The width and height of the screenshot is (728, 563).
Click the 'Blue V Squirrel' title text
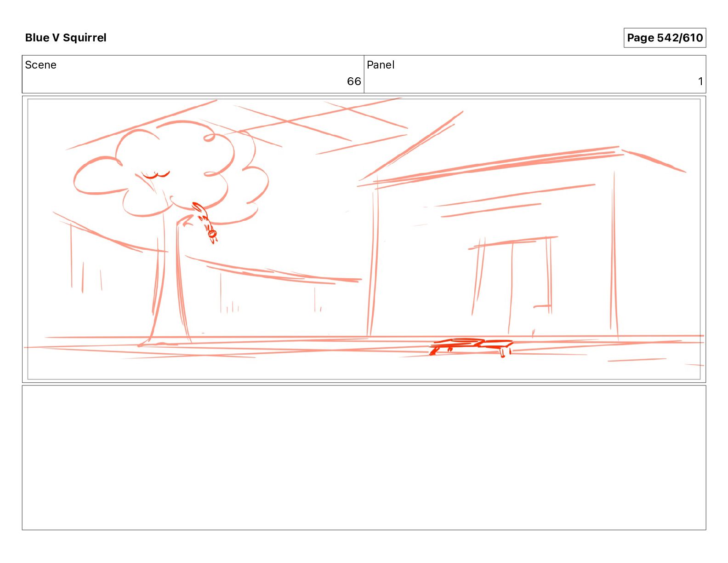66,38
